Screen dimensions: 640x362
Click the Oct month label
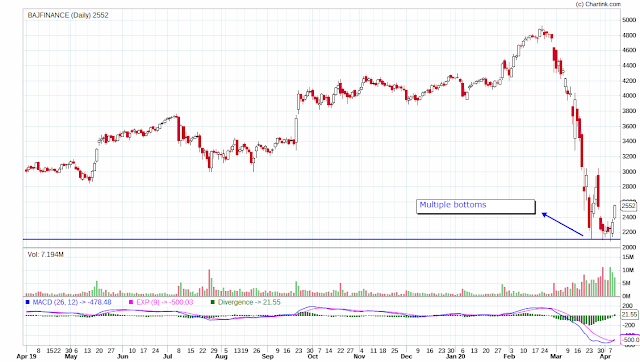[313, 357]
